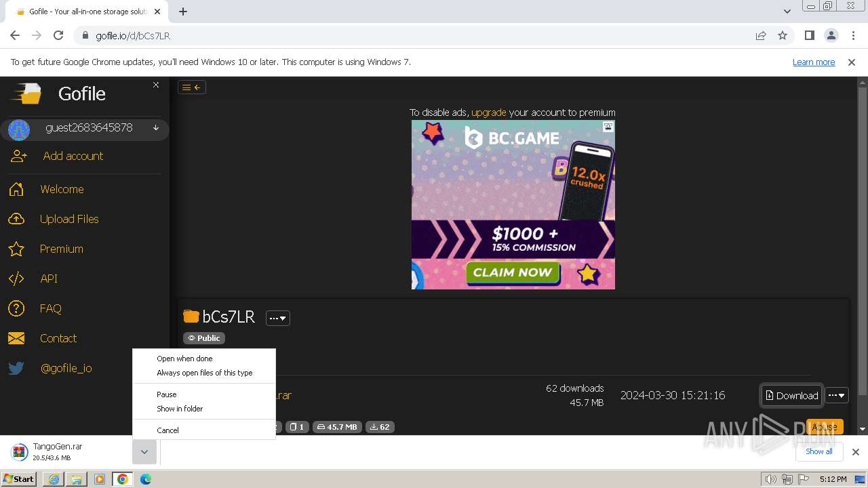The width and height of the screenshot is (868, 488).
Task: Click the Welcome home icon
Action: point(16,189)
